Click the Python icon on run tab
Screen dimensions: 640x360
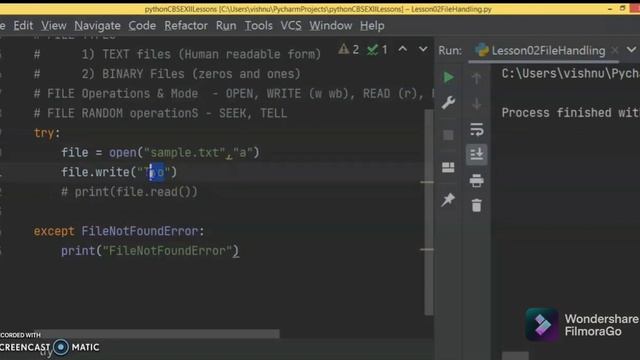click(x=482, y=50)
